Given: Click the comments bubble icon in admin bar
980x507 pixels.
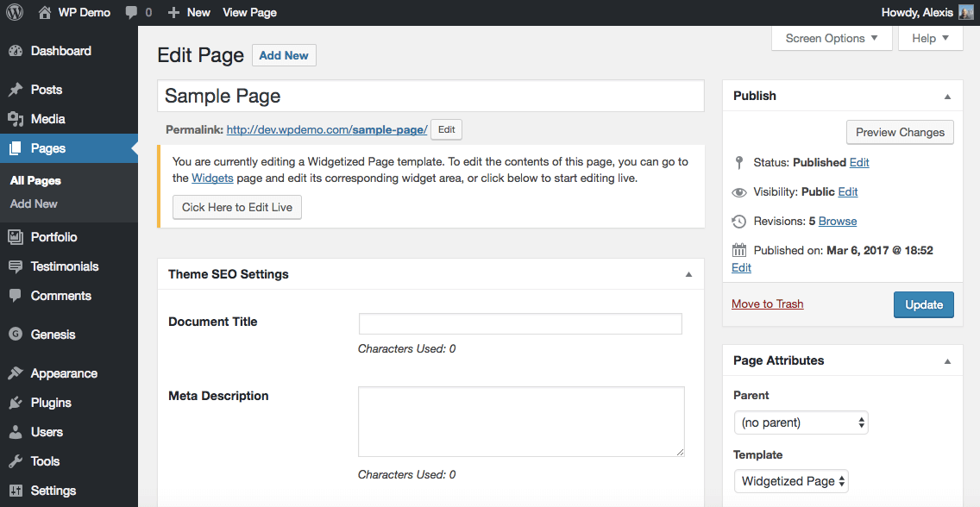Looking at the screenshot, I should [x=131, y=13].
